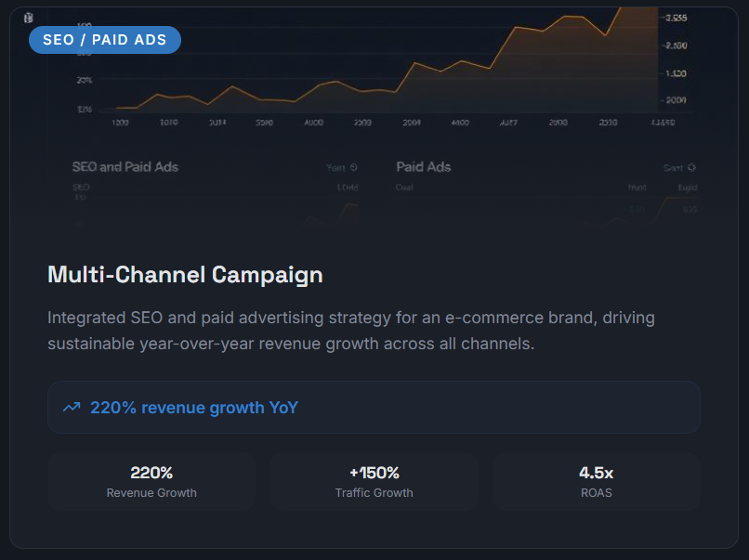
Task: Click the 220% revenue growth YoY text
Action: tap(193, 407)
